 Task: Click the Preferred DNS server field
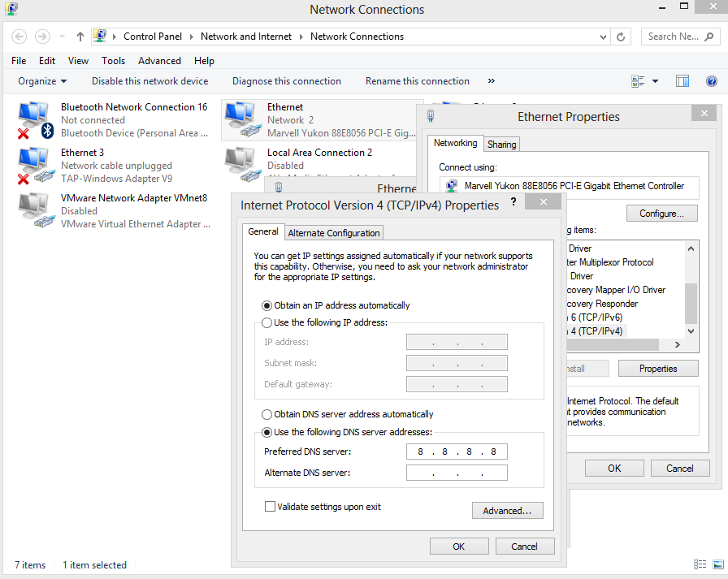pyautogui.click(x=457, y=452)
